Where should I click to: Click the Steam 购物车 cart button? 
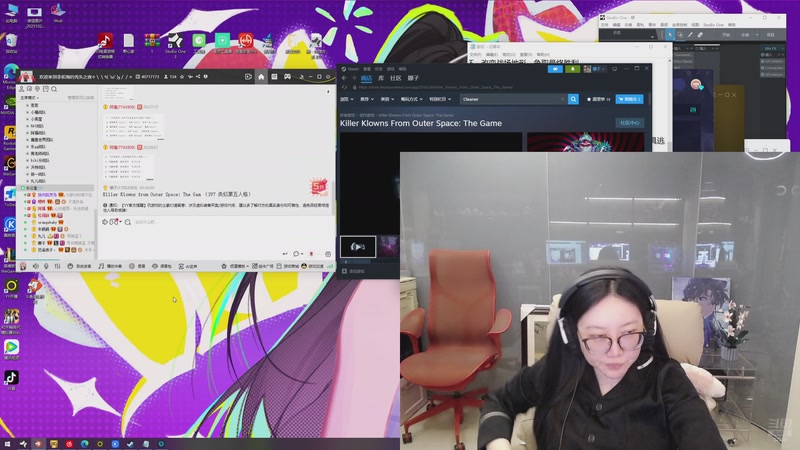point(629,99)
